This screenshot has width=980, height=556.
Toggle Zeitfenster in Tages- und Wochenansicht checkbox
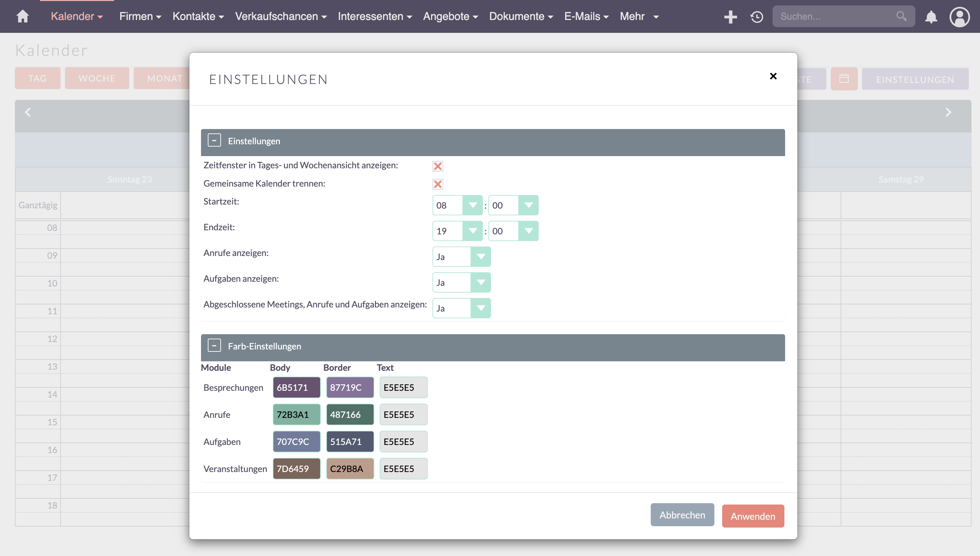438,166
